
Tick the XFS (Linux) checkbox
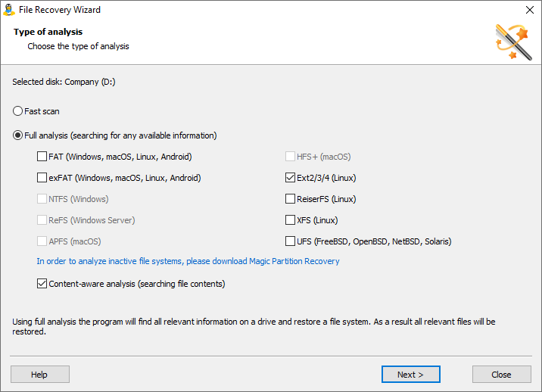290,220
